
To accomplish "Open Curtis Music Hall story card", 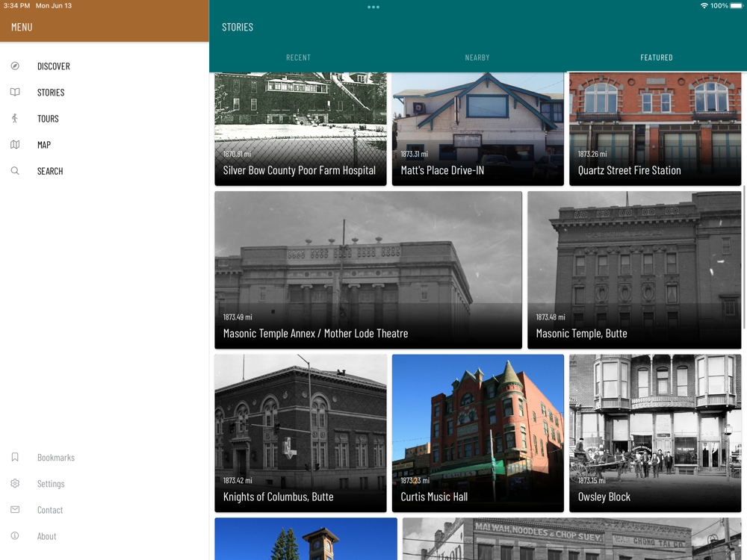I will pos(478,433).
